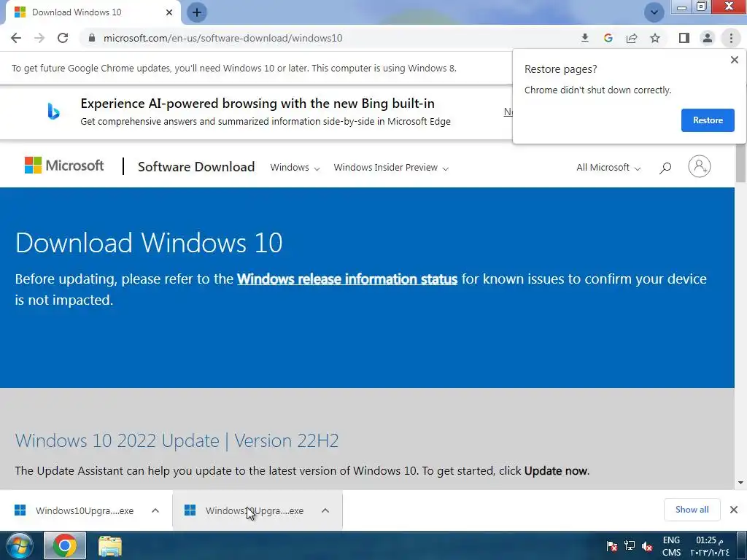Click the Bing logo in the banner

click(x=53, y=112)
